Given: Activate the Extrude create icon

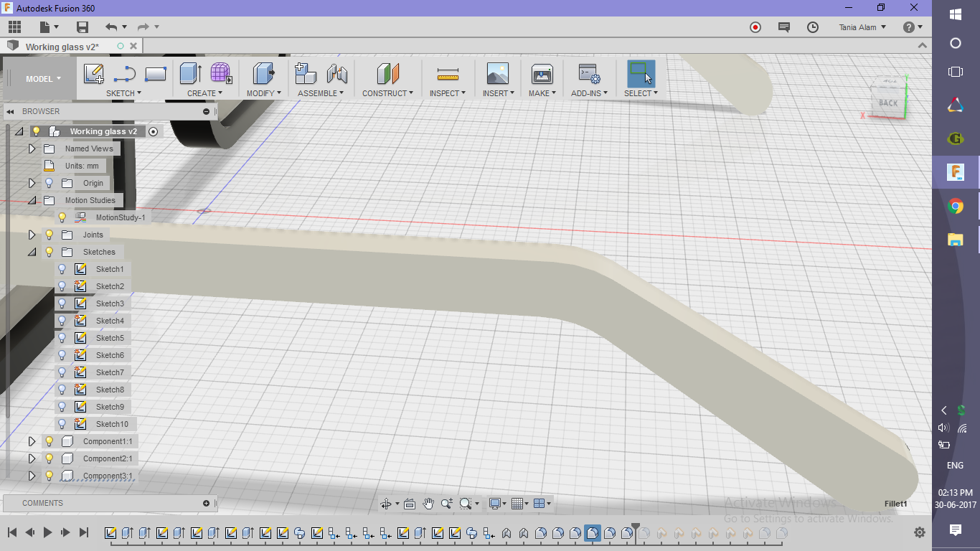Looking at the screenshot, I should click(x=190, y=73).
